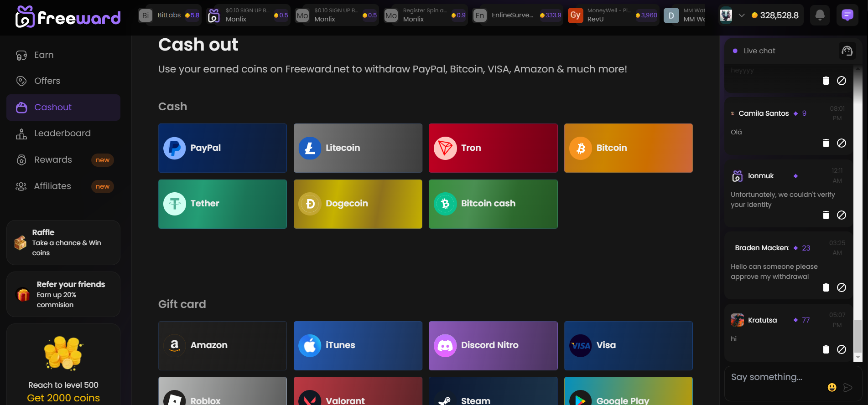Viewport: 868px width, 405px height.
Task: Open the EnlineSurve... ticker entry
Action: (x=517, y=15)
